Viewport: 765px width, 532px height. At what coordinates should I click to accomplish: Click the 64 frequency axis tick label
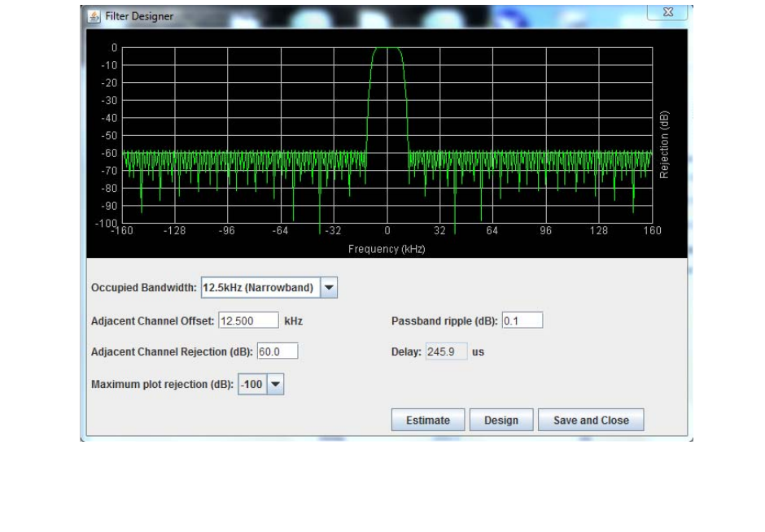[492, 231]
